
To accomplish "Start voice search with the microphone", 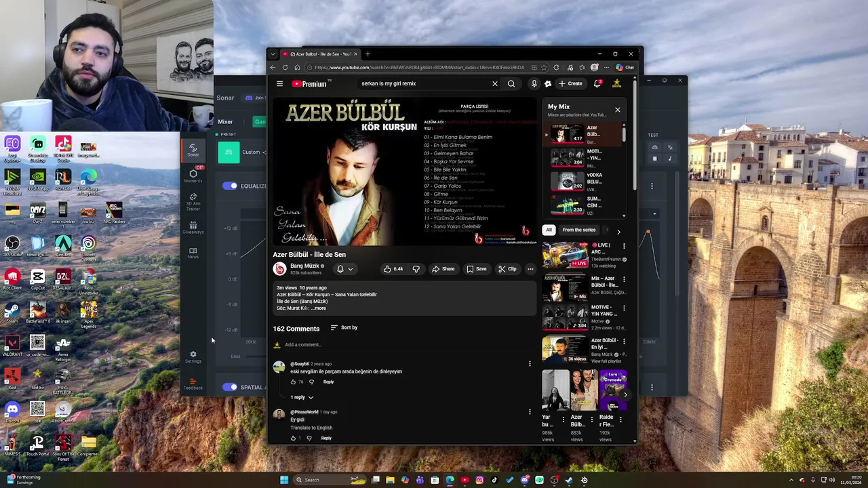I will point(534,83).
